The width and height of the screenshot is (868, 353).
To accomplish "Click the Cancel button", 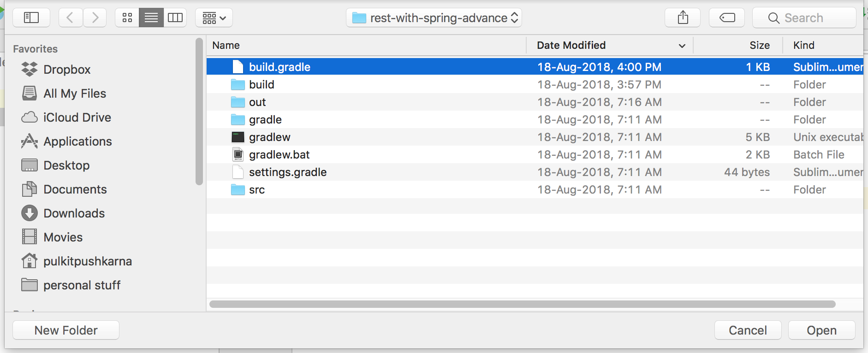I will 748,330.
